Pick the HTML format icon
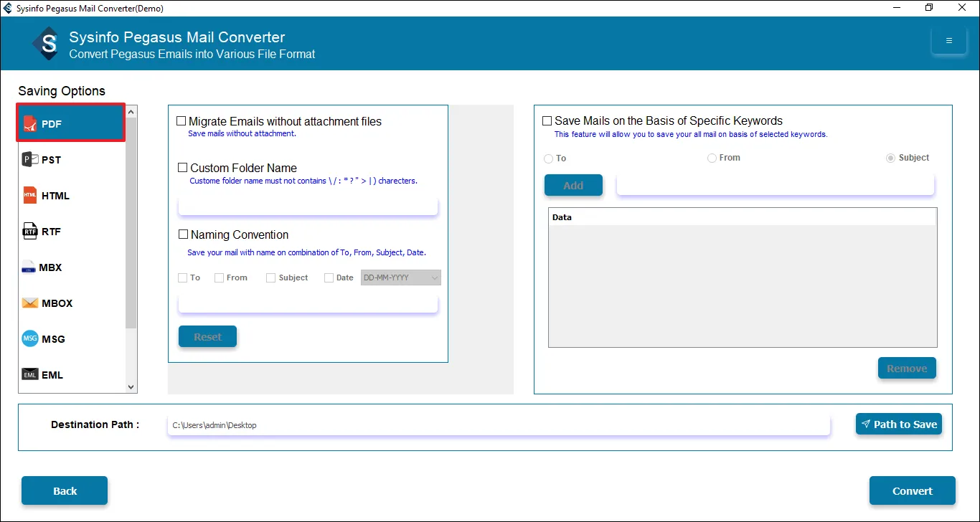The width and height of the screenshot is (980, 522). [30, 196]
